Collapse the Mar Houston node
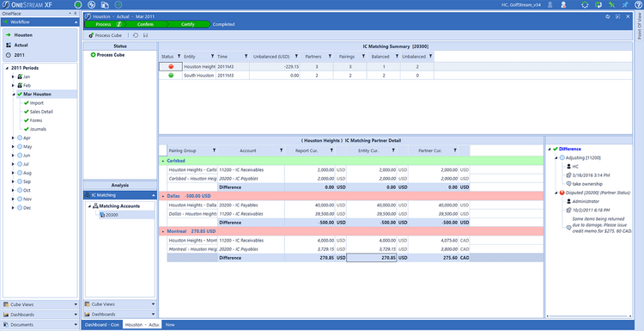The image size is (644, 331). [13, 95]
